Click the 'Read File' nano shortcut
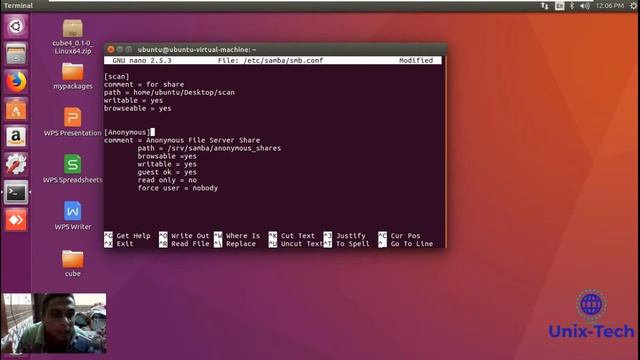Screen dimensions: 640x360 click(x=184, y=244)
